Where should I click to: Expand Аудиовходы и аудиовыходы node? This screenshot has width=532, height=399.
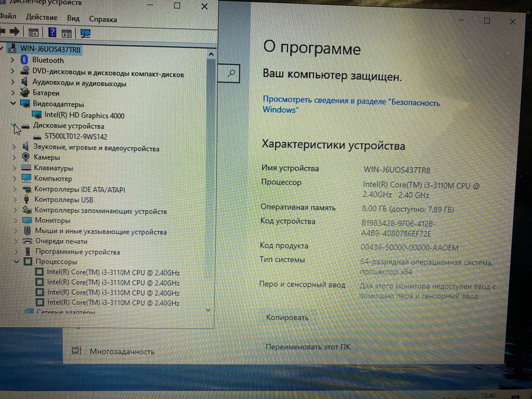click(x=13, y=82)
